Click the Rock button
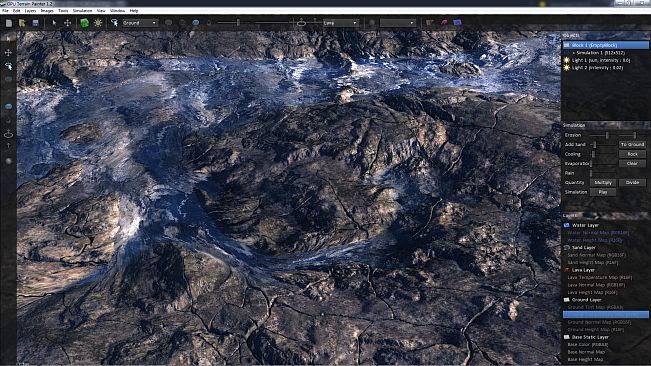 (x=632, y=154)
